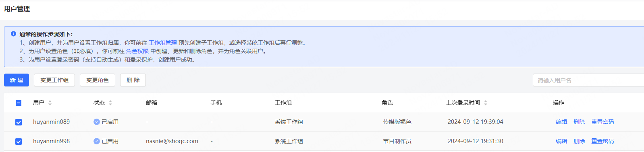Sort users by the 用户 column arrows
Viewport: 644px width, 152px height.
pos(50,103)
